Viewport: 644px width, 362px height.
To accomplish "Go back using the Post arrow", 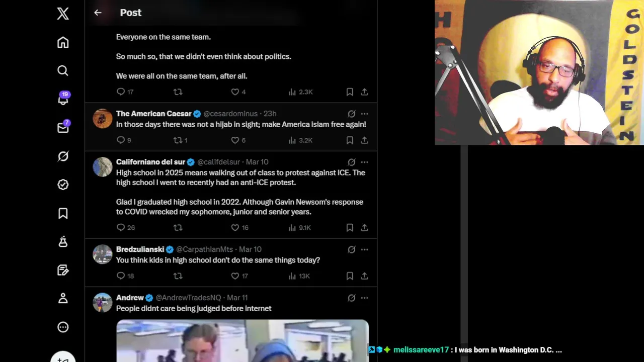I will click(x=98, y=13).
